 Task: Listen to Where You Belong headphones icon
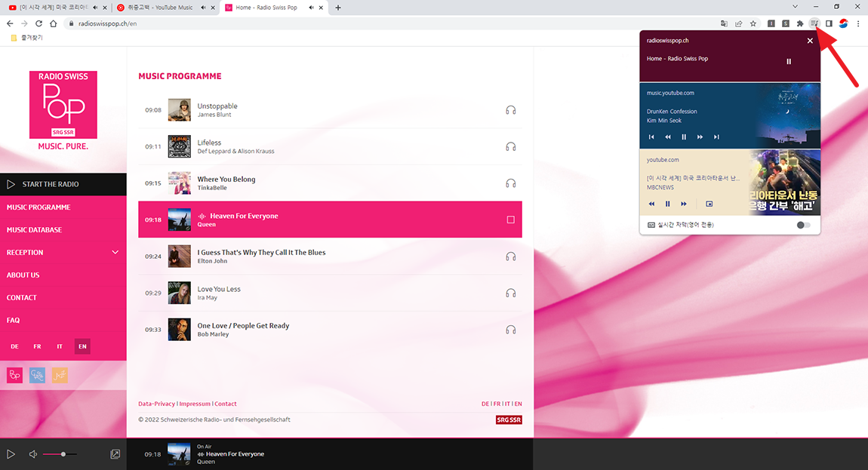click(x=510, y=183)
